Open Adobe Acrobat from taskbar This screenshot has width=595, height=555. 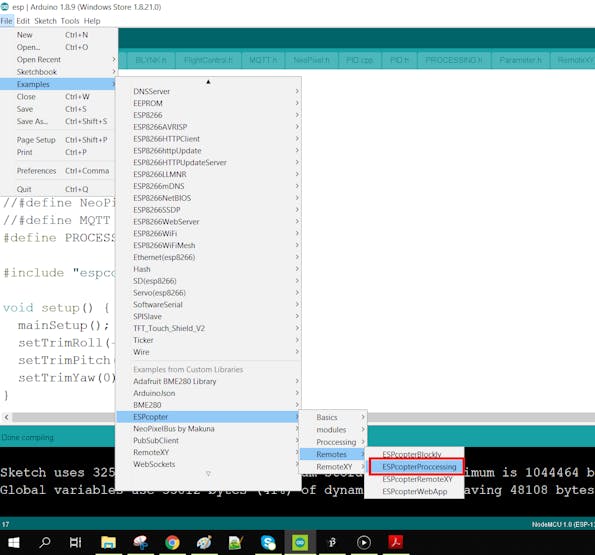tap(395, 542)
